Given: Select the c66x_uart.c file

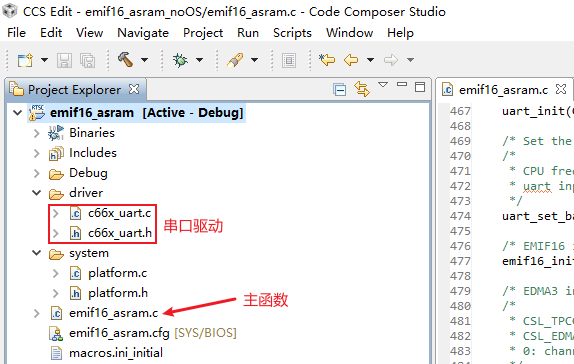Looking at the screenshot, I should click(119, 213).
